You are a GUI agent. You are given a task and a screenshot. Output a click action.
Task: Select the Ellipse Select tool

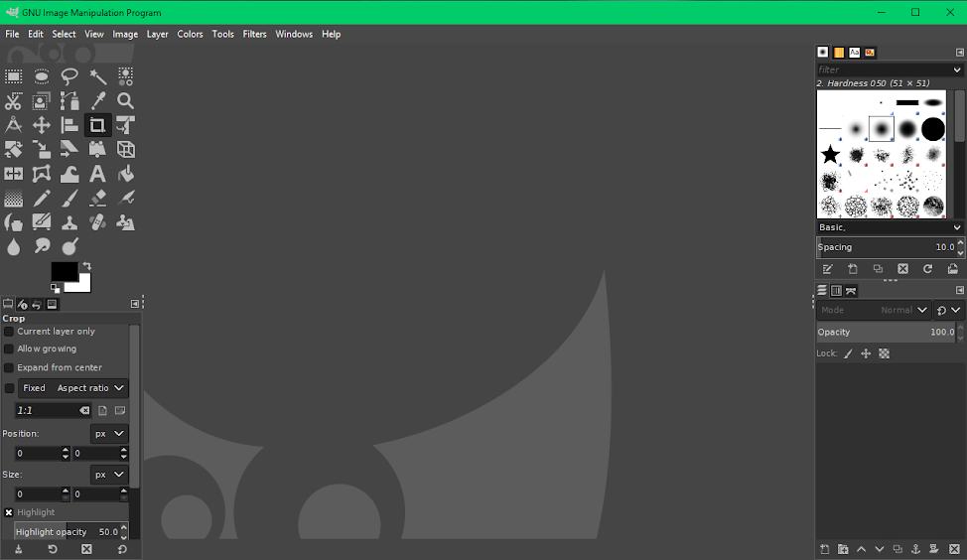[42, 76]
